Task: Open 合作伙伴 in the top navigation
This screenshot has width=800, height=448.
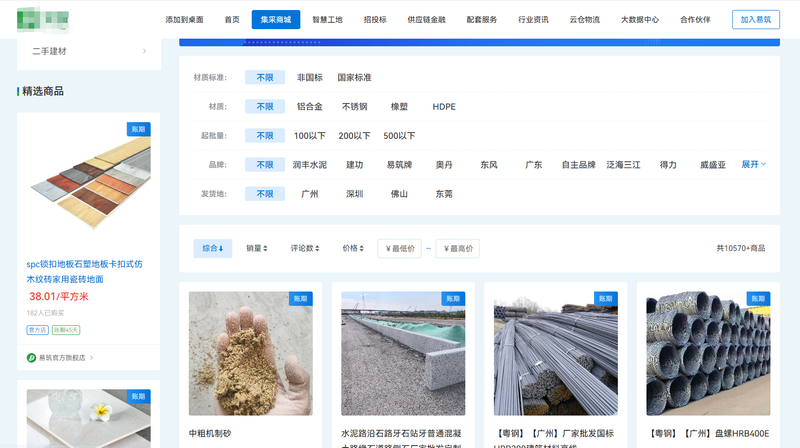Action: [x=695, y=19]
